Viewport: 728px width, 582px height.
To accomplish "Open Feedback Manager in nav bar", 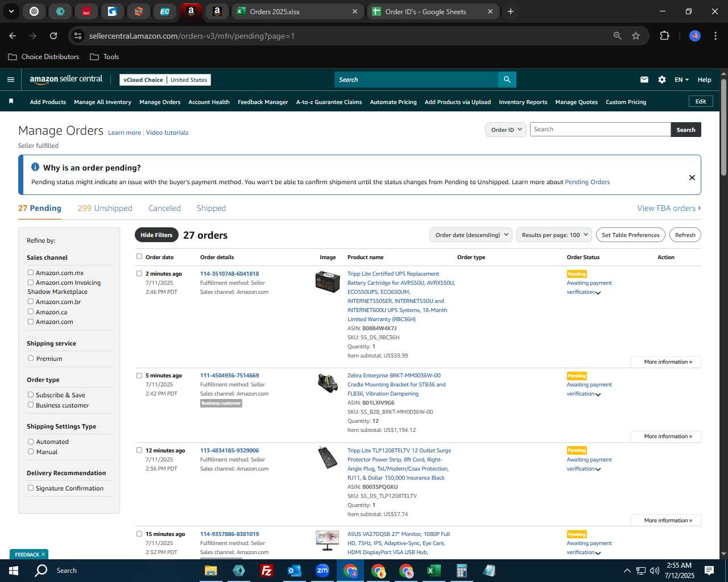I will 263,102.
